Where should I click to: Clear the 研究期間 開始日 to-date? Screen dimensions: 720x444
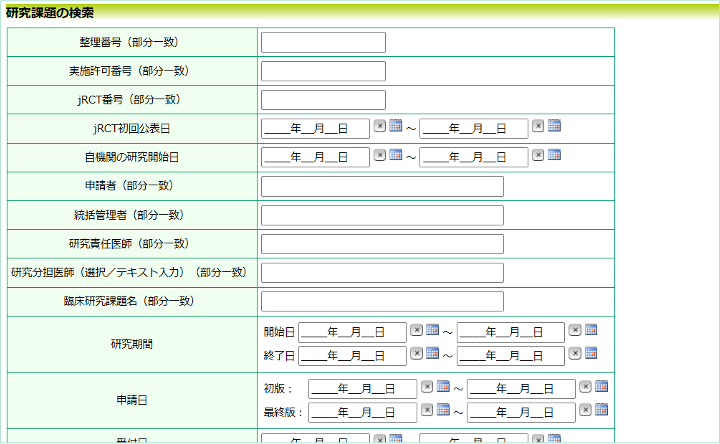575,330
